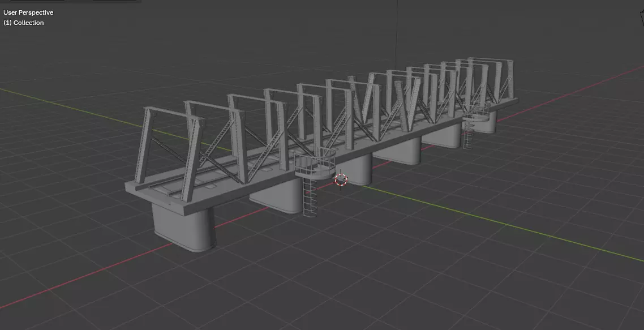Click the '(1) Collection' label text
The height and width of the screenshot is (330, 644).
(x=23, y=23)
